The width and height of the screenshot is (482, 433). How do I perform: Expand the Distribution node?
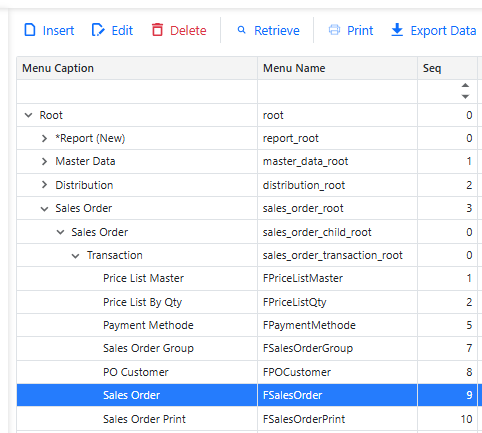44,185
